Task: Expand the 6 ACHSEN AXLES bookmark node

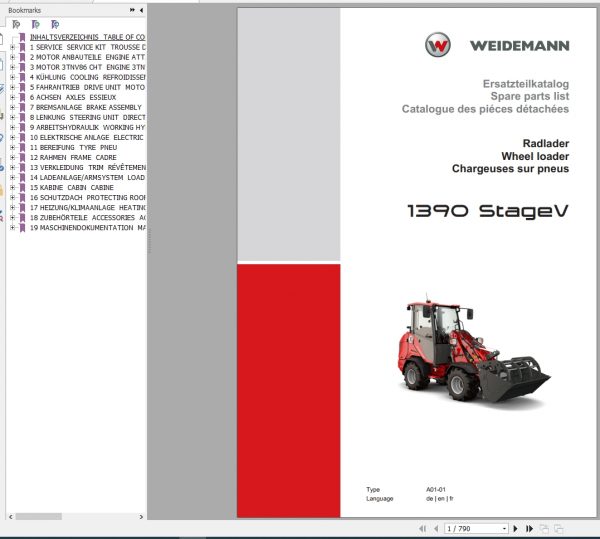Action: point(12,97)
